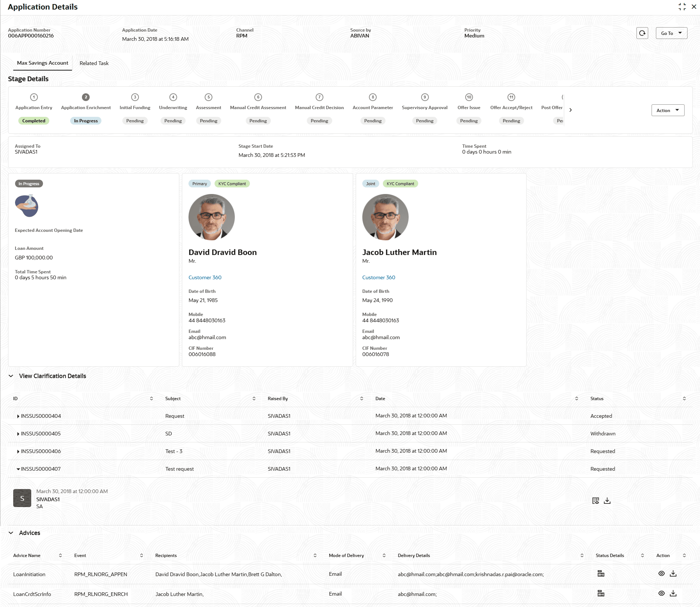Open the stage Action dropdown
This screenshot has height=607, width=700.
(x=668, y=110)
